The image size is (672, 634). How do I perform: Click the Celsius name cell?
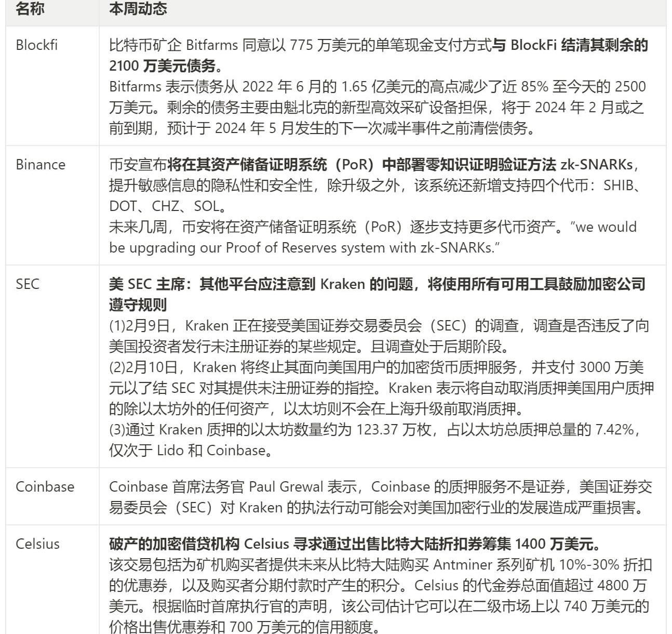37,544
